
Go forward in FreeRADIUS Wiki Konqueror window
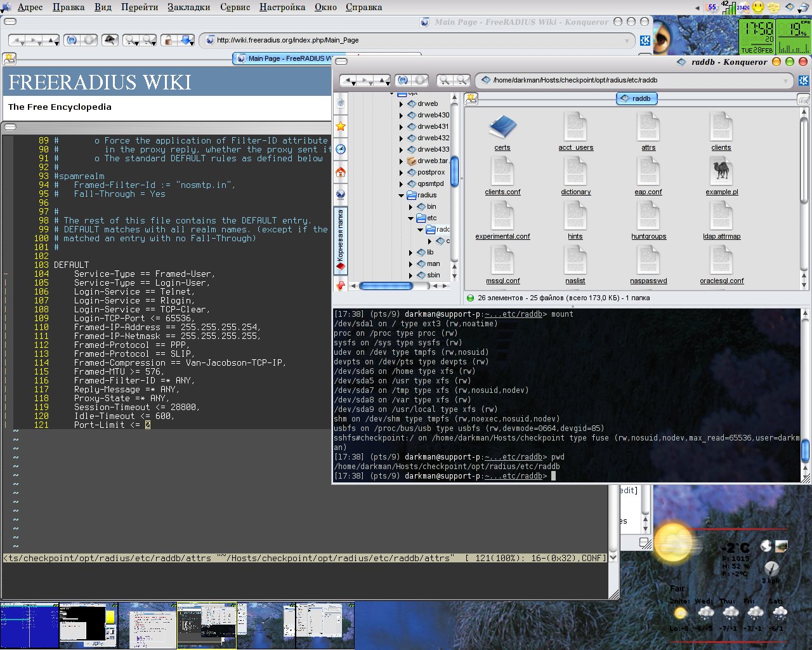(x=34, y=40)
